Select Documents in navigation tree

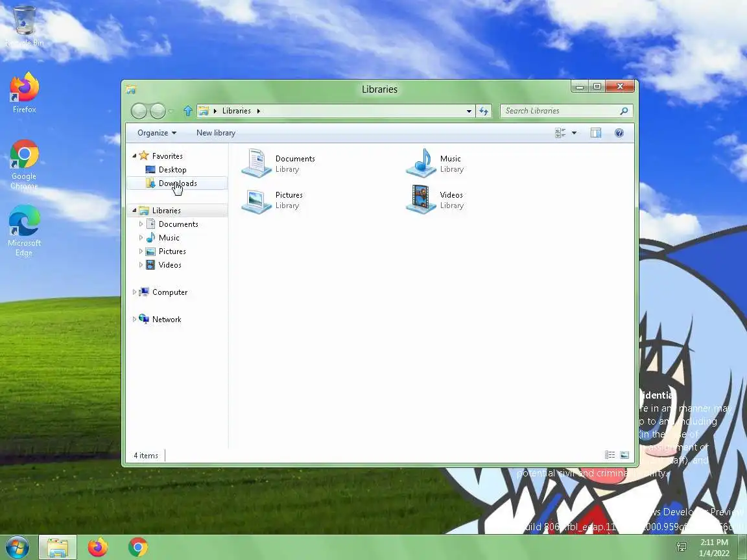178,224
